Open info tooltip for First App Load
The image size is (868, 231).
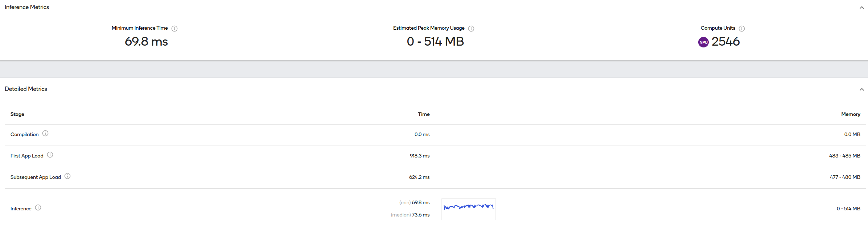[x=50, y=155]
